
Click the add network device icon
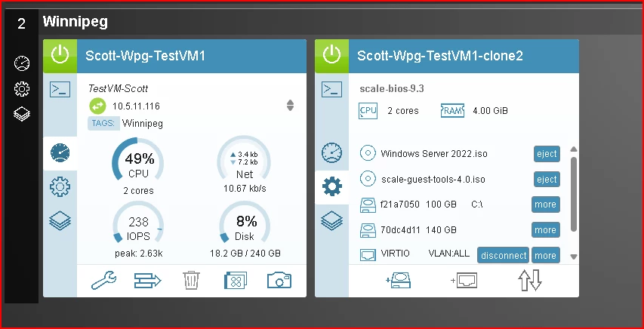tap(464, 281)
